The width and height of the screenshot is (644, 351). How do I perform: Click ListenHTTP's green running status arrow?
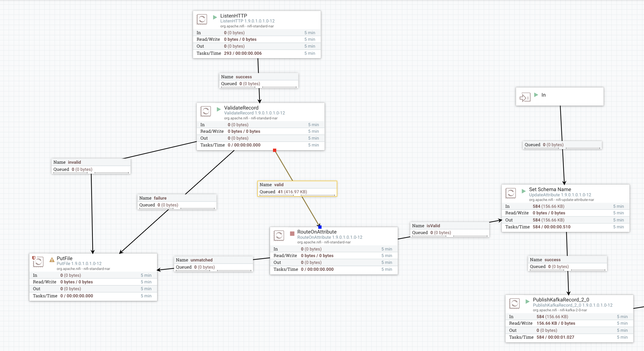215,17
